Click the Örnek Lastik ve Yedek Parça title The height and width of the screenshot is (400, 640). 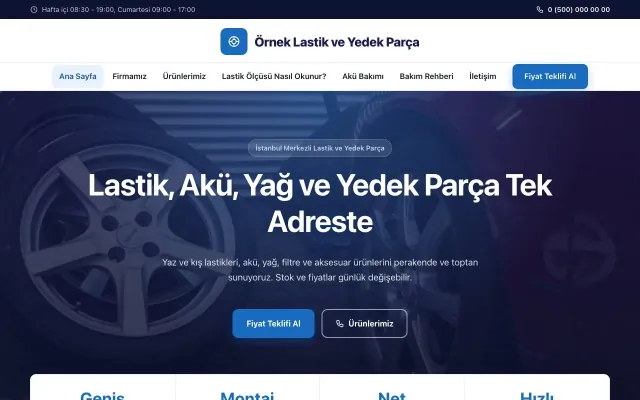coord(337,42)
